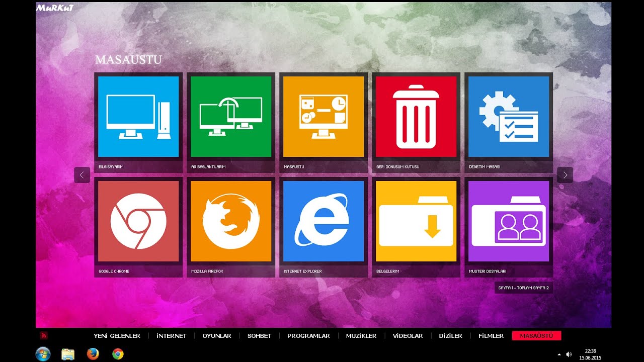Click the Mozilla Firefox label text
Viewport: 644px width, 362px height.
click(x=207, y=271)
